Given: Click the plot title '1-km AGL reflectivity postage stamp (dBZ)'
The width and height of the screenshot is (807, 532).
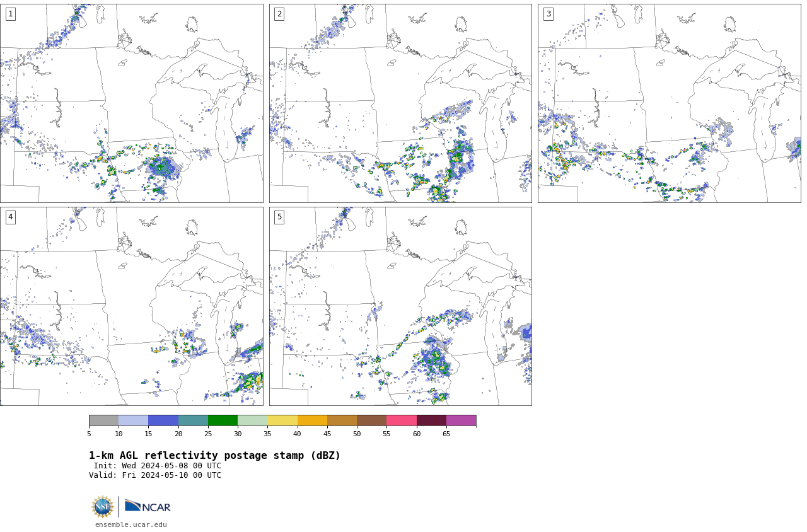Looking at the screenshot, I should tap(214, 456).
